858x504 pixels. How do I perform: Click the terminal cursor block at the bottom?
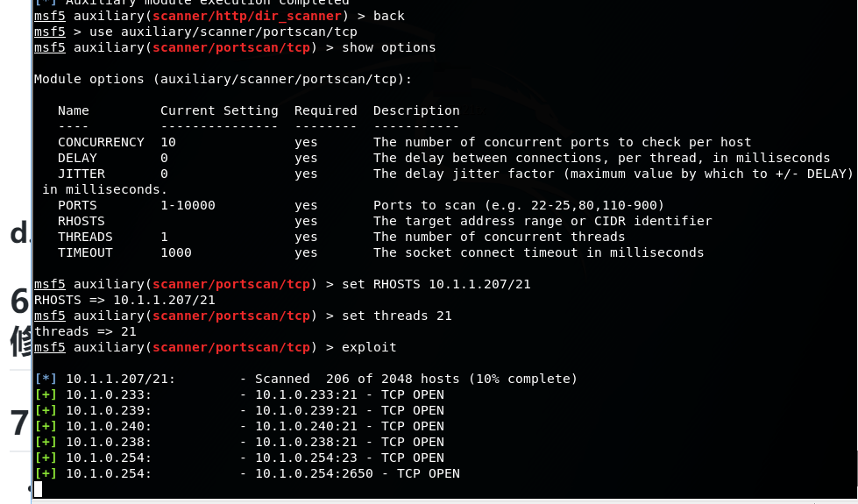pos(39,489)
